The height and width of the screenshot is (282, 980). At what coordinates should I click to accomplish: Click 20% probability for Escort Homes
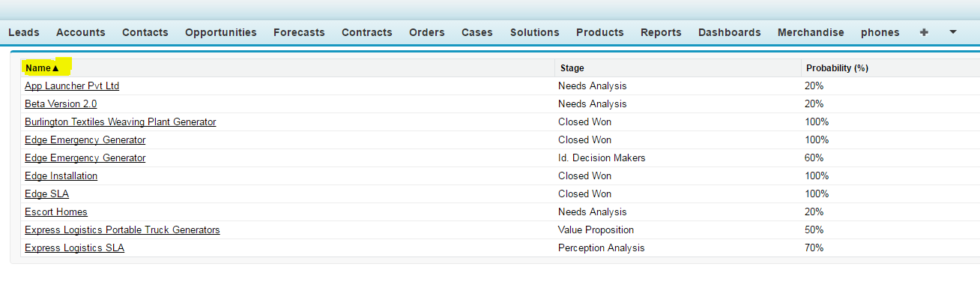(x=814, y=212)
